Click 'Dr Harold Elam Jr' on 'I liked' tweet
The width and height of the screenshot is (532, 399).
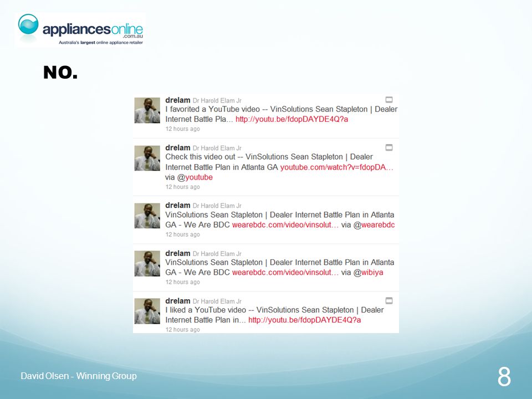tap(217, 301)
